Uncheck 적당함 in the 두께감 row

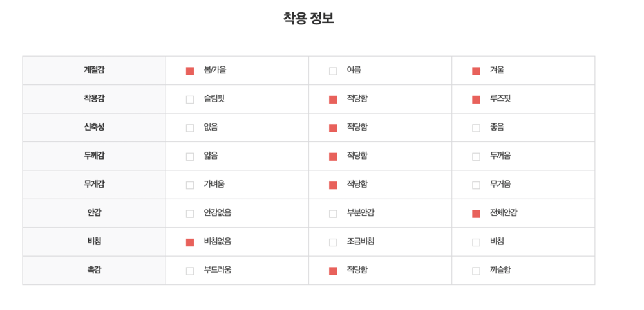click(333, 156)
